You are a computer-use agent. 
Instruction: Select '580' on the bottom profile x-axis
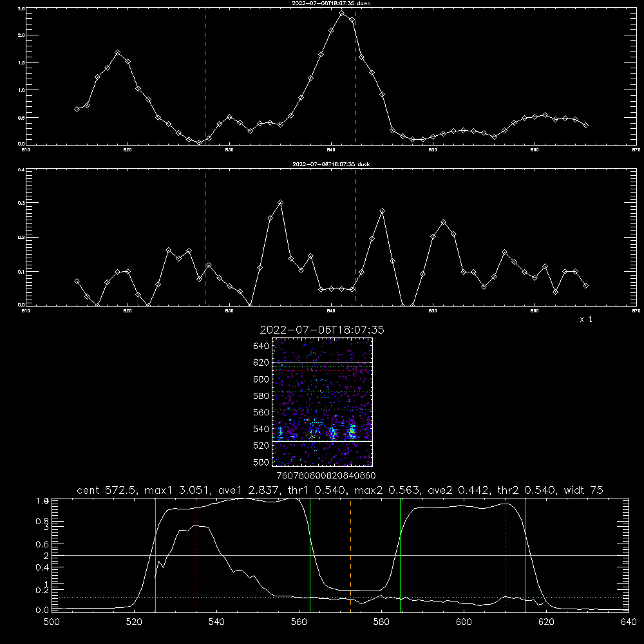coord(381,622)
